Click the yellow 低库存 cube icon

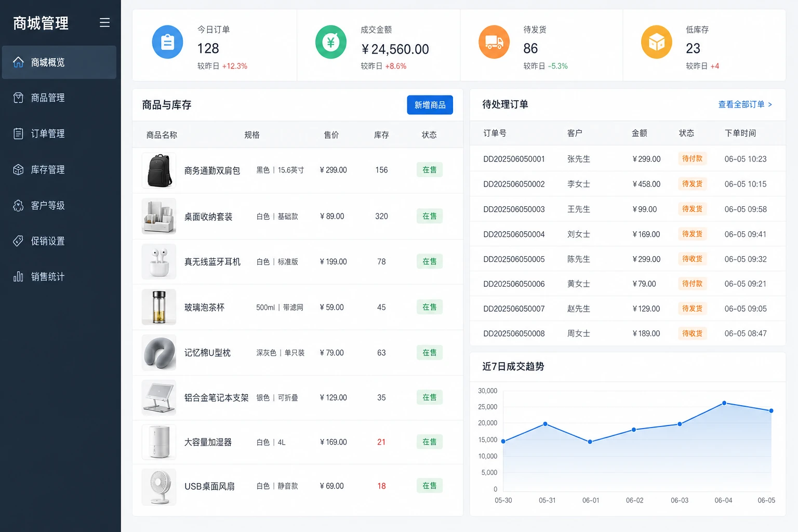coord(656,42)
